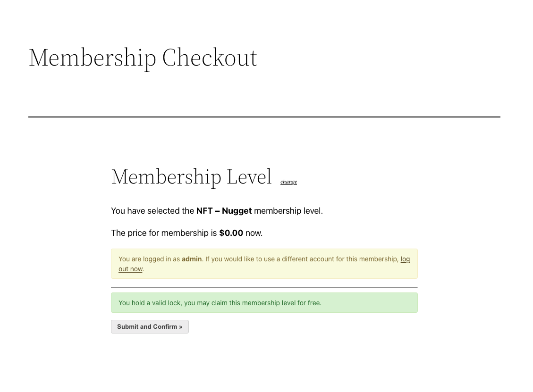Click the word "Membership" in the section heading
The width and height of the screenshot is (533, 392).
point(166,176)
